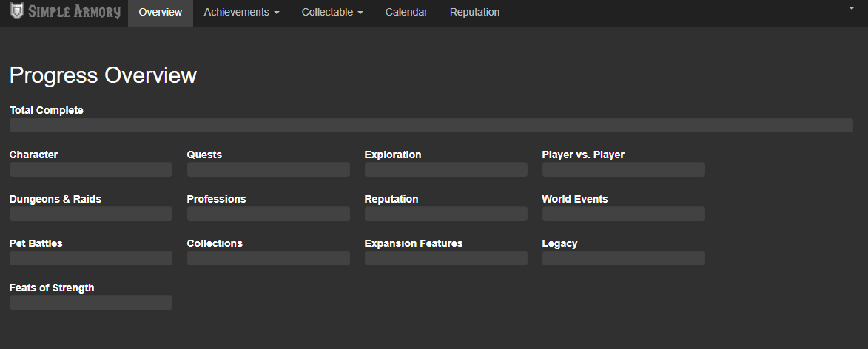Open the Quests category
Viewport: 868px width, 349px height.
pos(204,155)
